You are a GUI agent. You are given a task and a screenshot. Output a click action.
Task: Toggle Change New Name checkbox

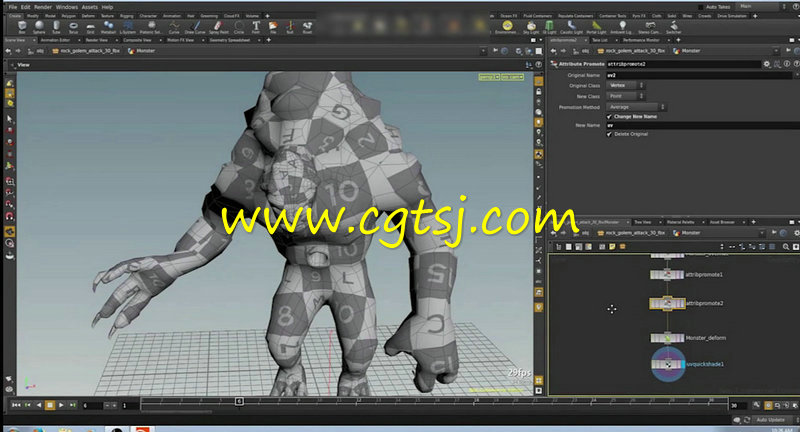[609, 117]
